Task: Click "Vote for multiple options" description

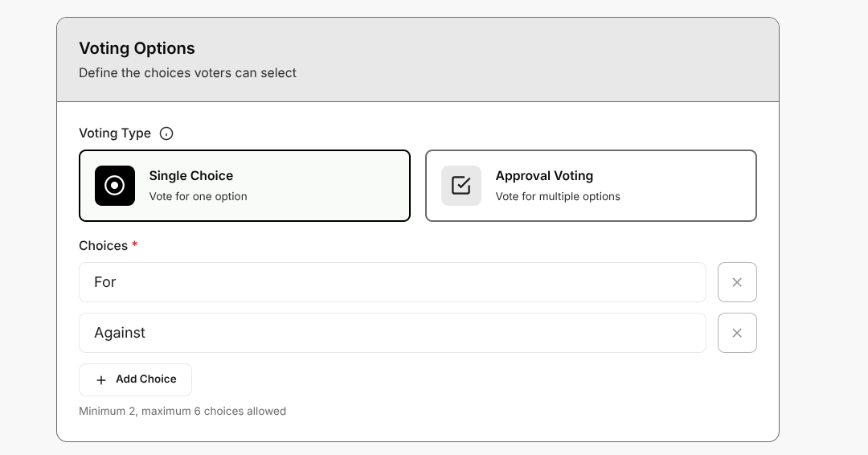Action: [558, 196]
